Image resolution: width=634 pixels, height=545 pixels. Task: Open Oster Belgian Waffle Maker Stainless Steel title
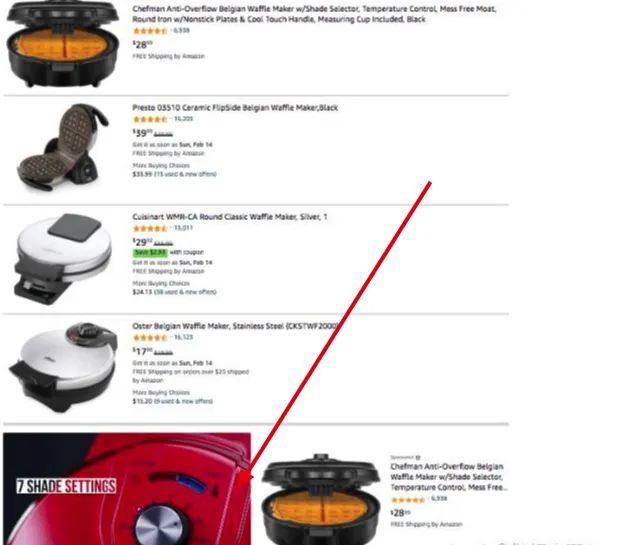235,326
